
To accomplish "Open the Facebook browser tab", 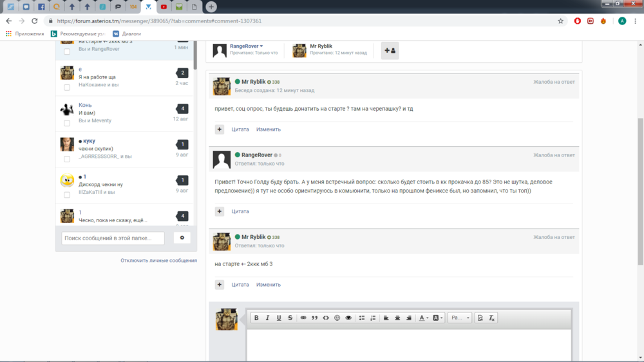I will point(41,6).
